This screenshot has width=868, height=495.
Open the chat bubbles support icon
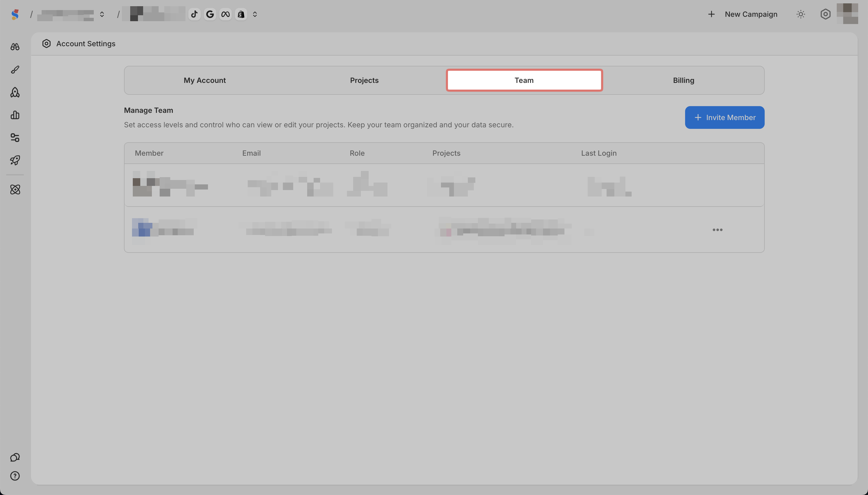click(15, 457)
